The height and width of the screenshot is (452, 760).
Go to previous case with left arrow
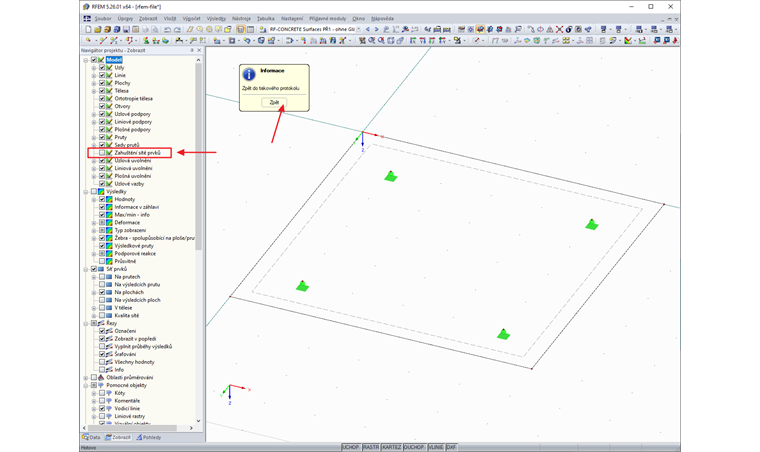[367, 30]
